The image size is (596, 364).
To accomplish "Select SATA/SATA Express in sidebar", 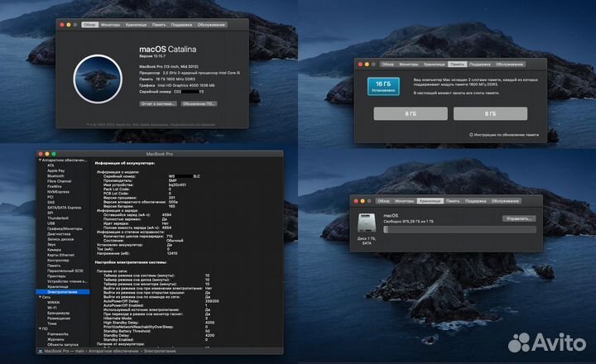I will [x=65, y=208].
